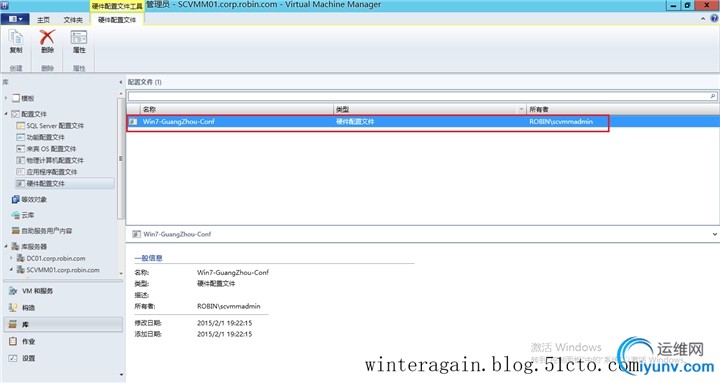Image resolution: width=720 pixels, height=383 pixels.
Task: Open the VM 和服务 workspace icon
Action: [x=13, y=291]
